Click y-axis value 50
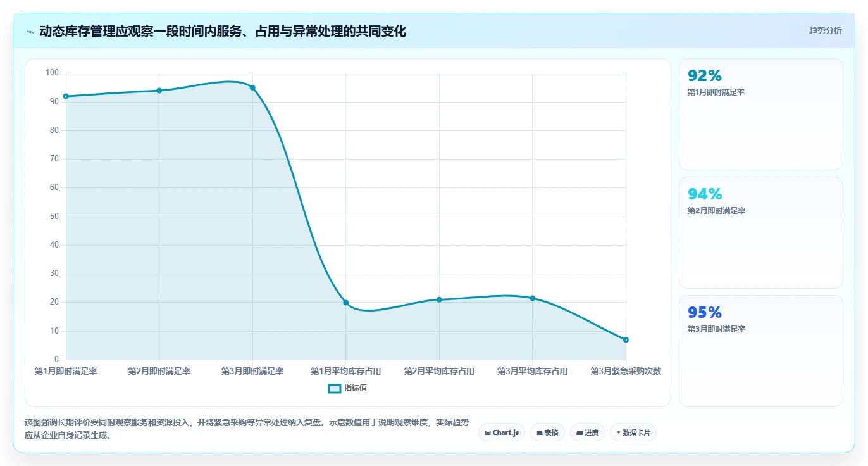The height and width of the screenshot is (466, 868). (54, 217)
